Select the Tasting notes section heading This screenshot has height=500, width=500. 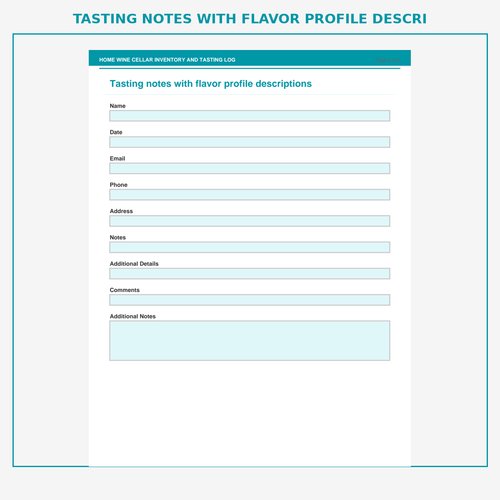tap(211, 84)
